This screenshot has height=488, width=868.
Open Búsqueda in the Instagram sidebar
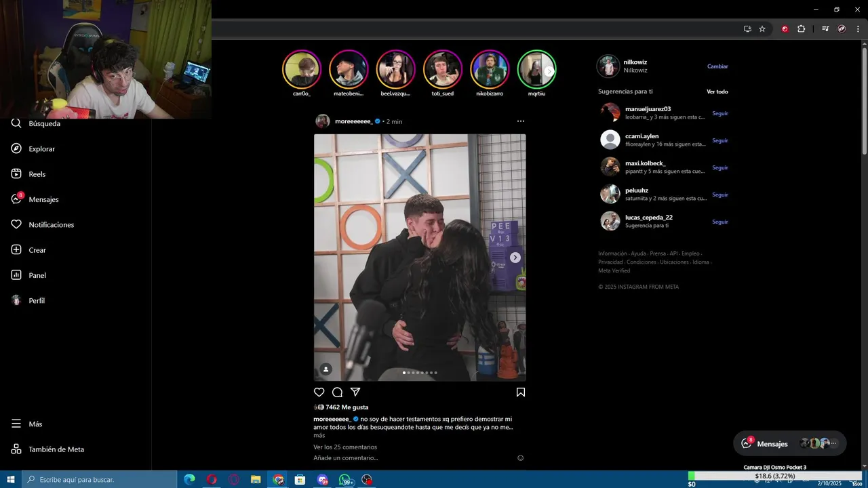tap(37, 124)
